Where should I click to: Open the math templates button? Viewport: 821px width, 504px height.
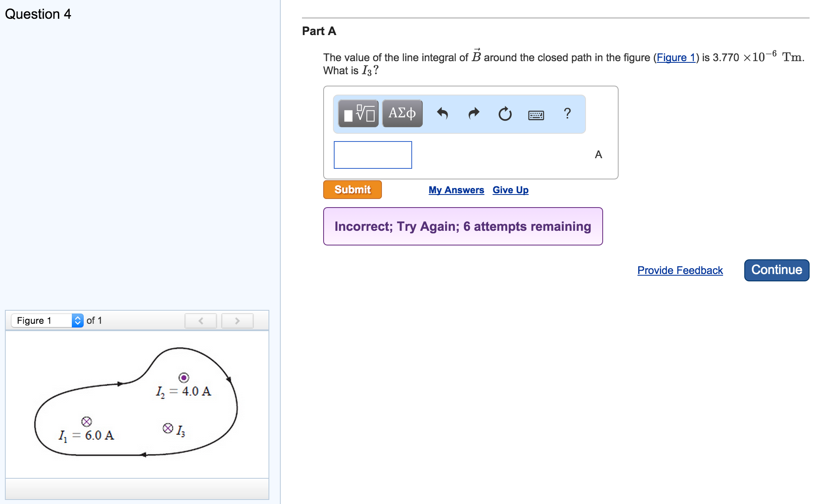coord(358,113)
